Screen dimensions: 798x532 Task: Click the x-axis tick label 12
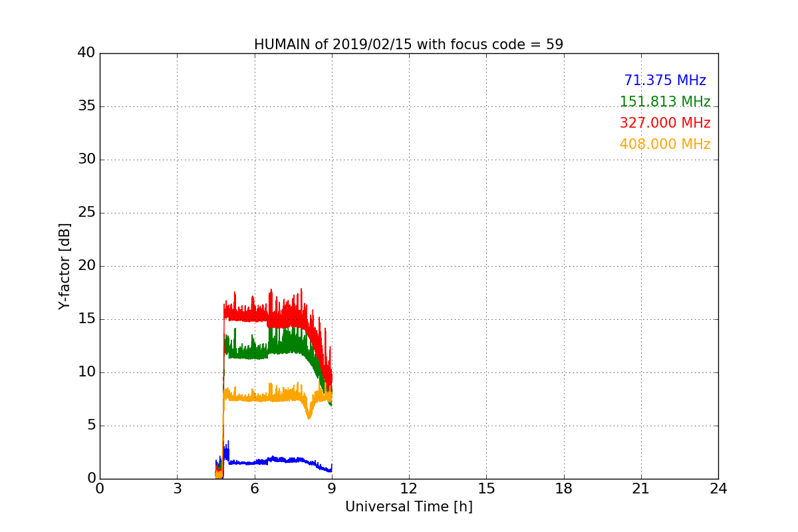409,489
